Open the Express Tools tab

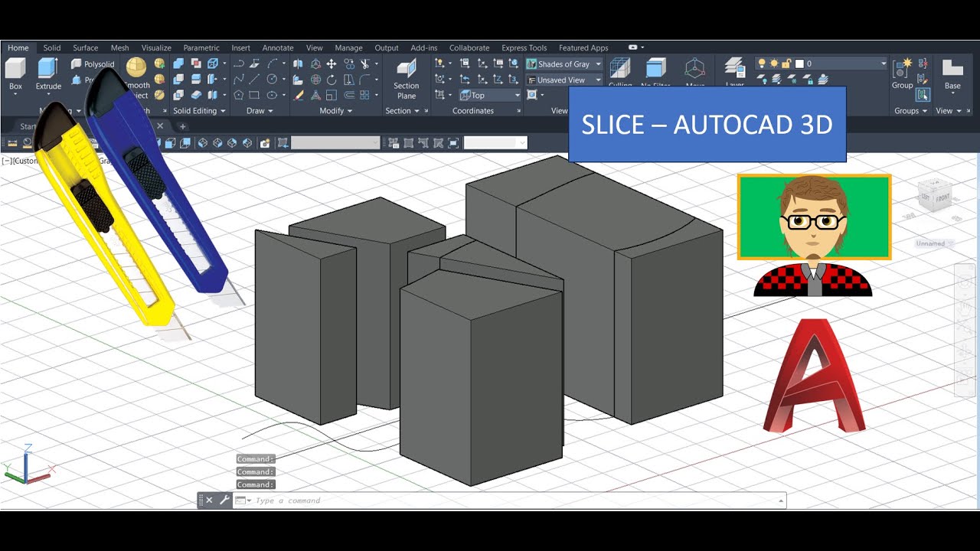(x=524, y=47)
